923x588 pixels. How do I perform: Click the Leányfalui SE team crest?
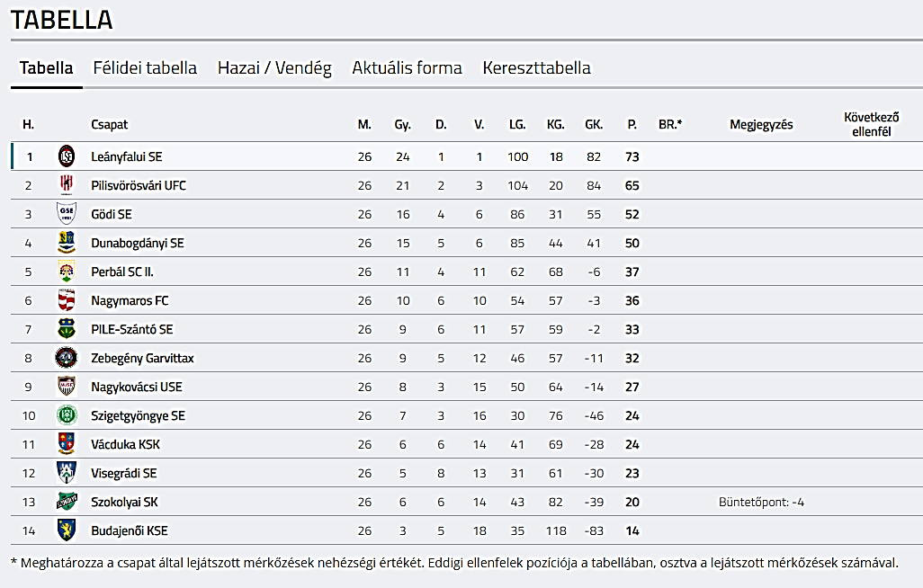coord(67,156)
